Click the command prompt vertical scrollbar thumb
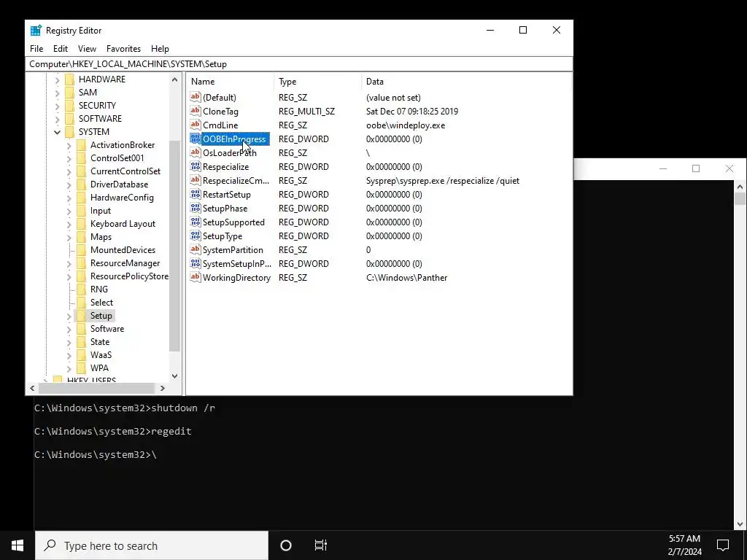 pyautogui.click(x=740, y=198)
